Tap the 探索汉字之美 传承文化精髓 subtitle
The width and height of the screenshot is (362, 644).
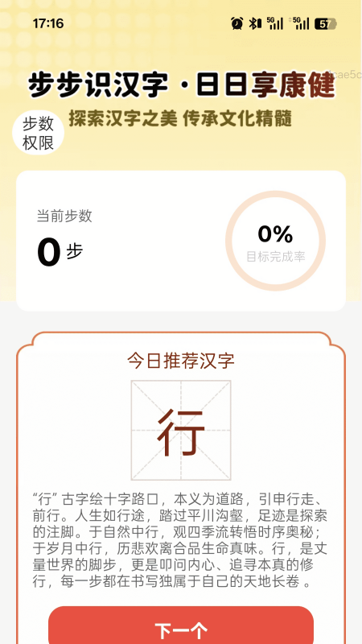click(x=180, y=118)
